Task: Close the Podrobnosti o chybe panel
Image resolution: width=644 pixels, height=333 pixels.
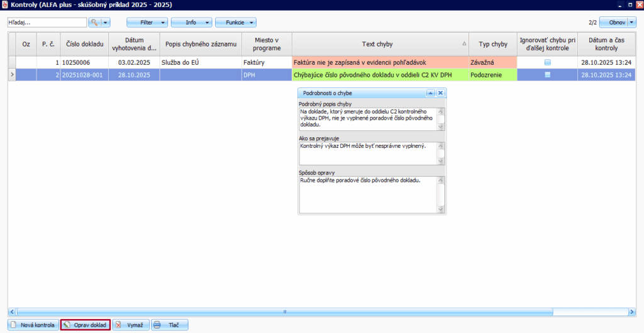Action: [x=440, y=93]
